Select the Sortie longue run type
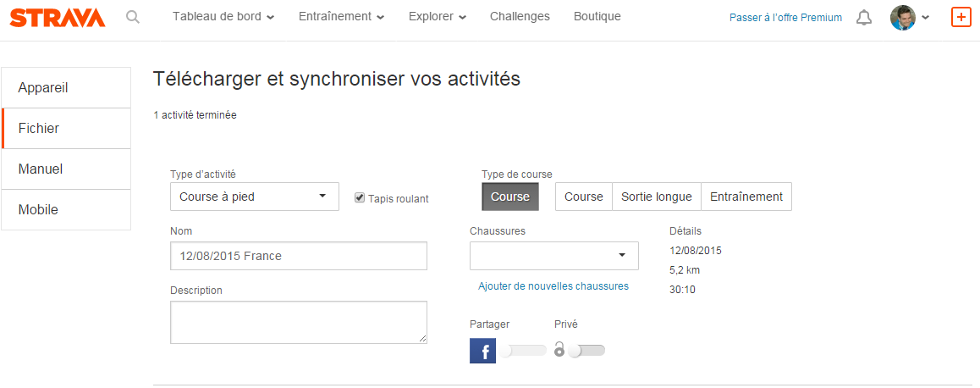This screenshot has height=388, width=980. click(x=656, y=197)
